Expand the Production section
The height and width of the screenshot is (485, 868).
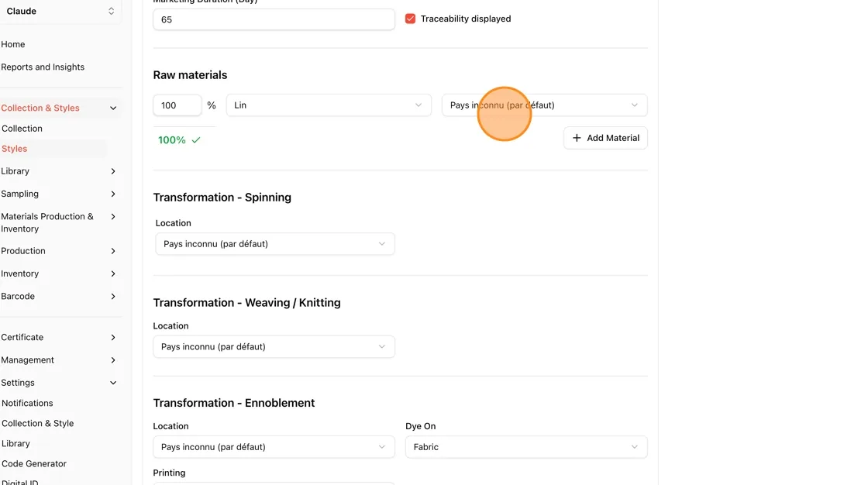[x=113, y=251]
